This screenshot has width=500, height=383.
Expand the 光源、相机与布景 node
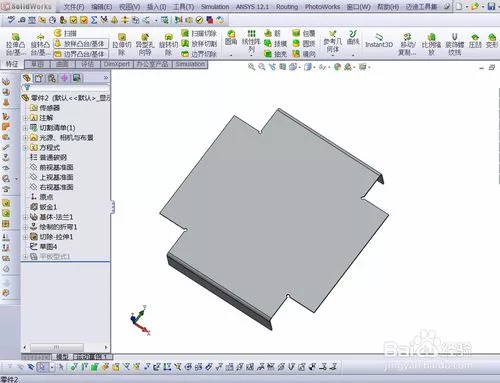[25, 138]
